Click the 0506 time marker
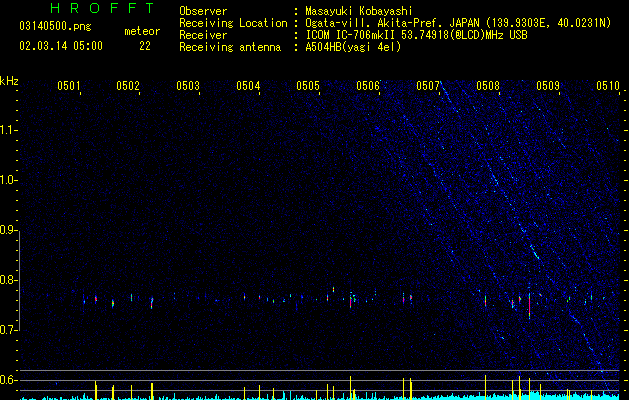 tap(368, 85)
